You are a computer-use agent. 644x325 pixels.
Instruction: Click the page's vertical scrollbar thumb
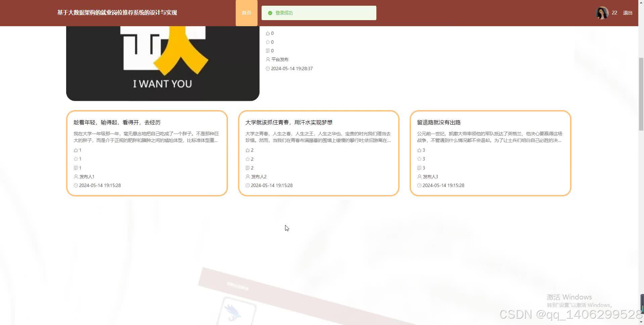[641, 94]
